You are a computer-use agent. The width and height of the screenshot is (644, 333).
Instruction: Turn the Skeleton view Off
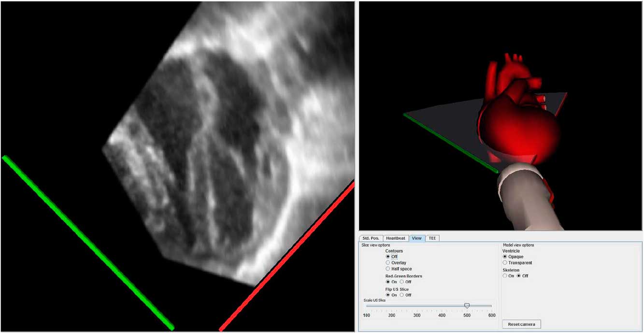pyautogui.click(x=518, y=275)
